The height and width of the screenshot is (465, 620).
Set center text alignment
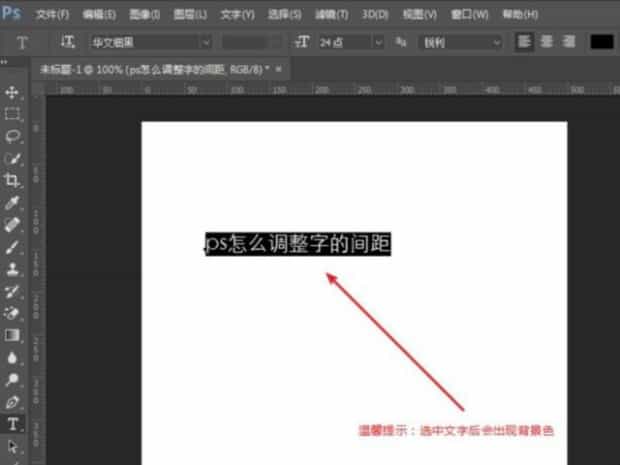(x=546, y=42)
